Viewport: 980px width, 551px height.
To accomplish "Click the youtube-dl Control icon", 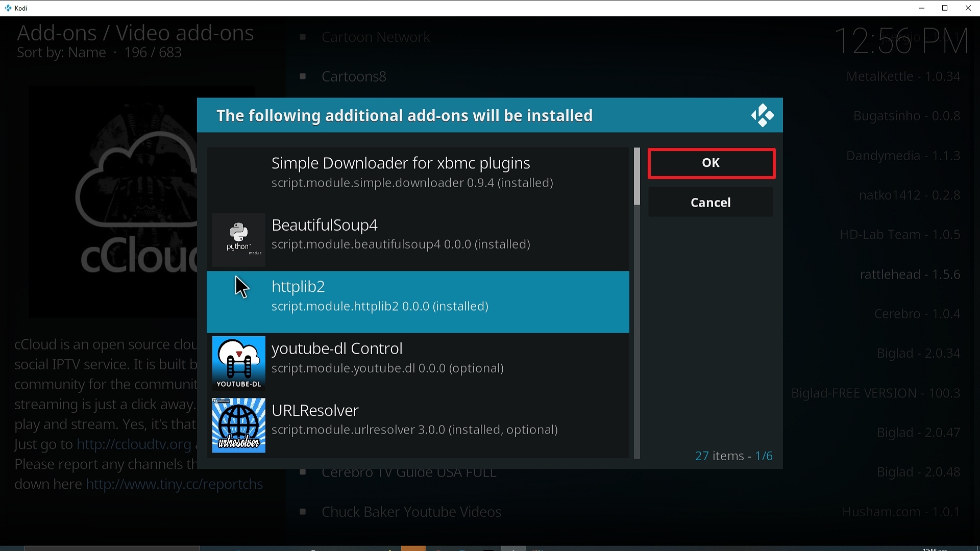I will point(239,363).
